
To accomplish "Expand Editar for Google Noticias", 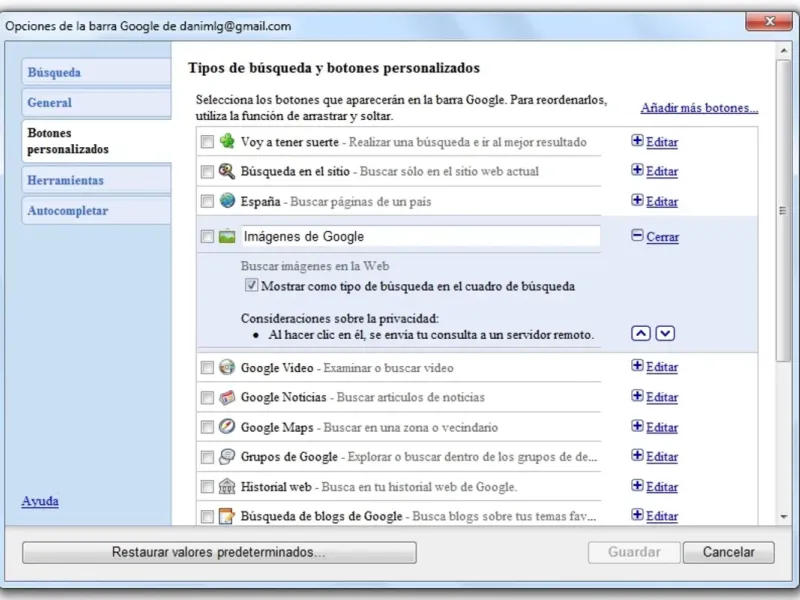I will pyautogui.click(x=655, y=397).
